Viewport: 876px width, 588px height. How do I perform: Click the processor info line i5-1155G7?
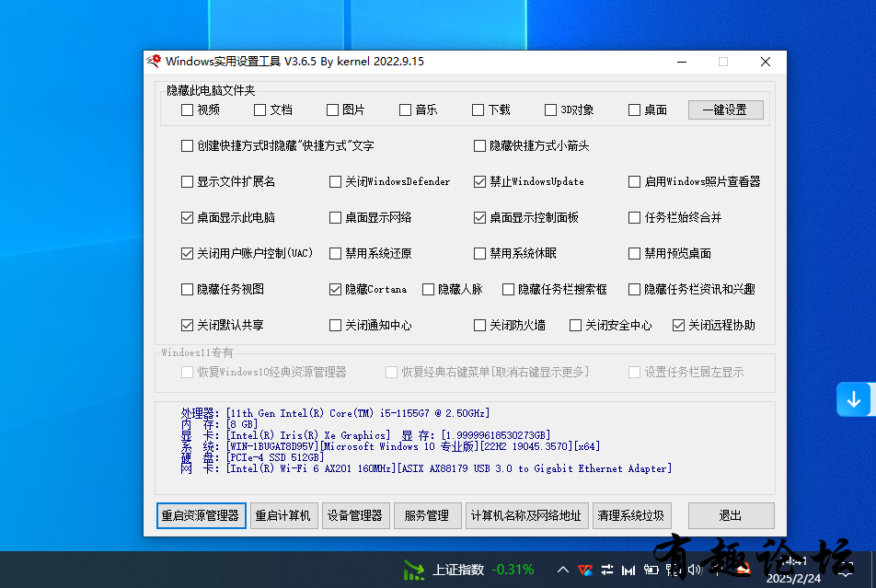[335, 413]
